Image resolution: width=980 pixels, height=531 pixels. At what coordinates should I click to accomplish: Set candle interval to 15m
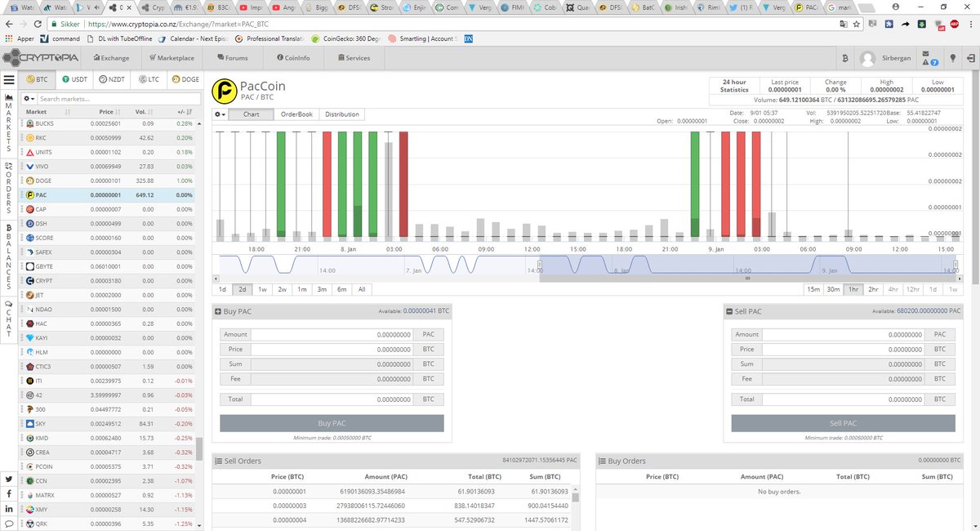click(x=813, y=289)
